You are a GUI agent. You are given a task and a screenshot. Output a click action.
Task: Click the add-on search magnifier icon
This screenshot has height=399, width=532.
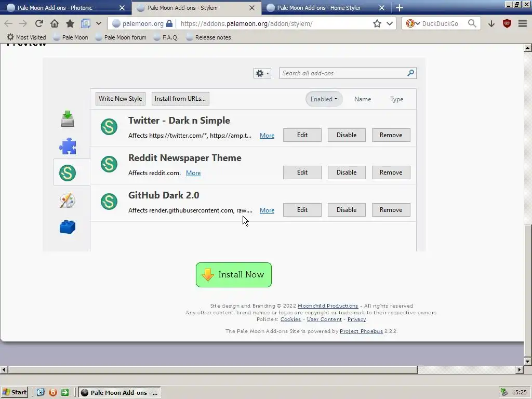coord(410,73)
